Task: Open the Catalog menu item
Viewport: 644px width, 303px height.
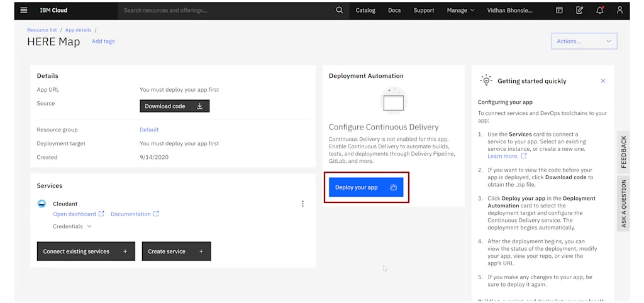Action: [x=365, y=10]
